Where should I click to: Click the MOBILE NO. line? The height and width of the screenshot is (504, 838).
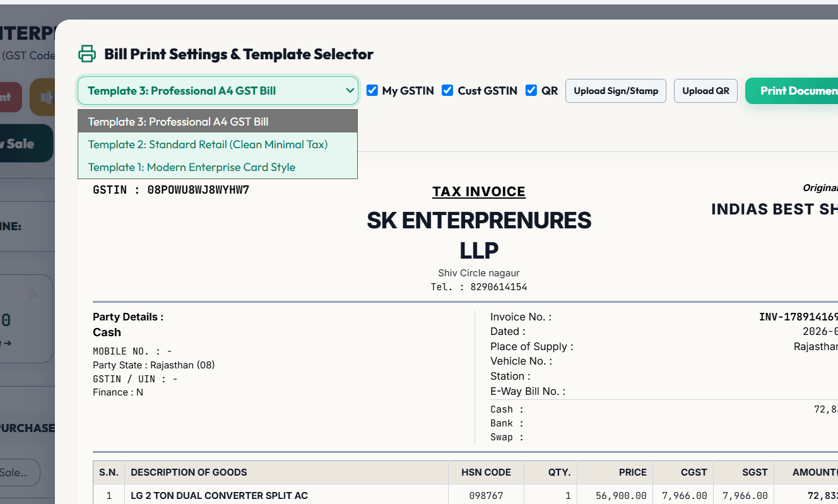click(133, 351)
